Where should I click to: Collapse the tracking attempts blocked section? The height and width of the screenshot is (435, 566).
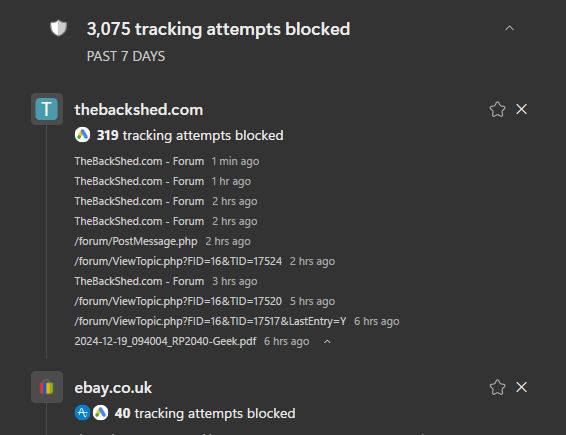(509, 28)
